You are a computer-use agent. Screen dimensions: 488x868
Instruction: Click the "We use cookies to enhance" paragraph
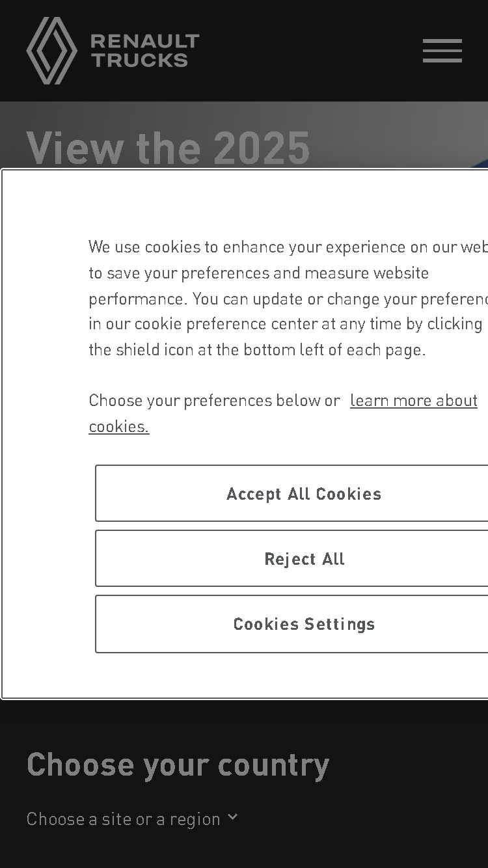pos(288,298)
